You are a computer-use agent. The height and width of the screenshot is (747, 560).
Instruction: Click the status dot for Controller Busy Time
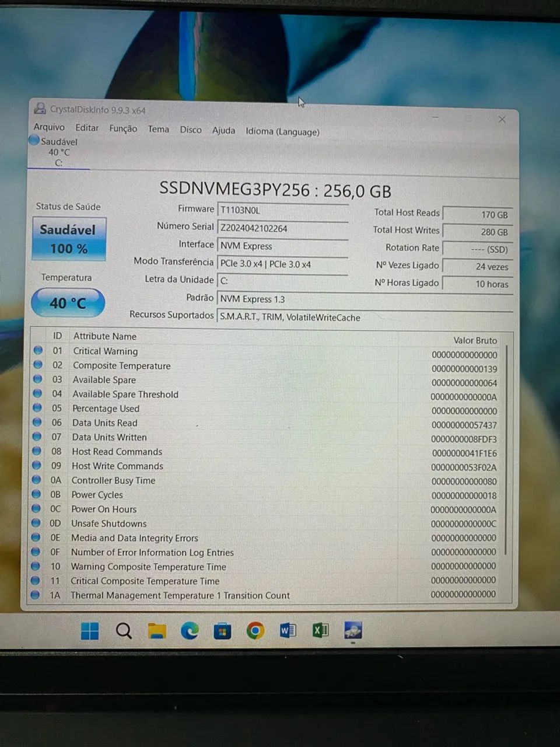[37, 480]
